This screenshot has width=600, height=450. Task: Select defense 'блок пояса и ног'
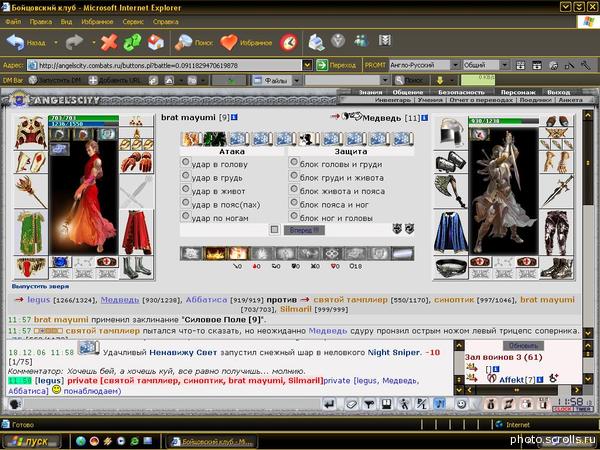tap(293, 202)
